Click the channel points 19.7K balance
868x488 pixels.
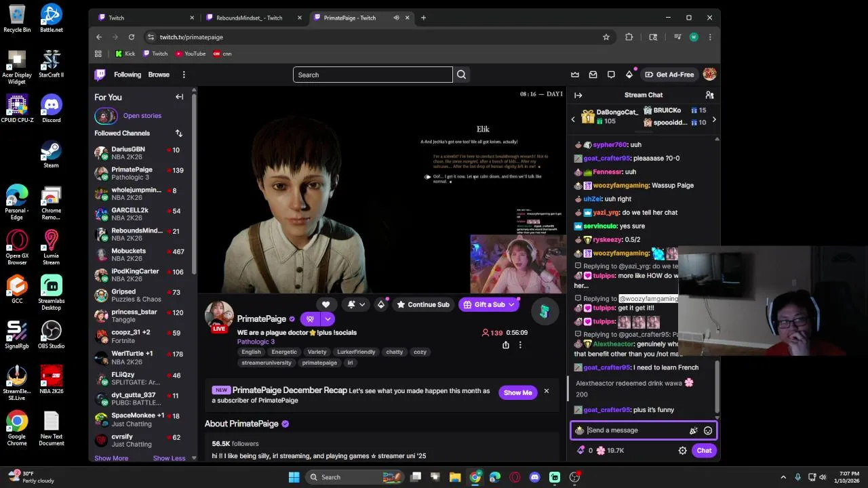point(610,451)
